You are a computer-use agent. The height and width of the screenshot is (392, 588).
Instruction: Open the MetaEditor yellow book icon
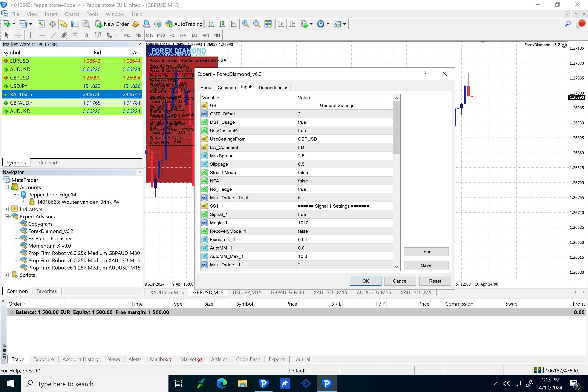(x=135, y=24)
